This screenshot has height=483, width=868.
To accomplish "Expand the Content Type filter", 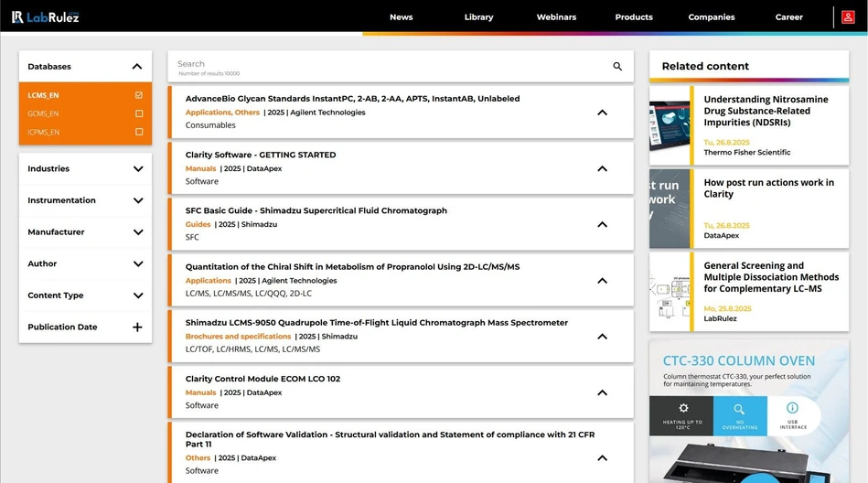I will coord(138,295).
